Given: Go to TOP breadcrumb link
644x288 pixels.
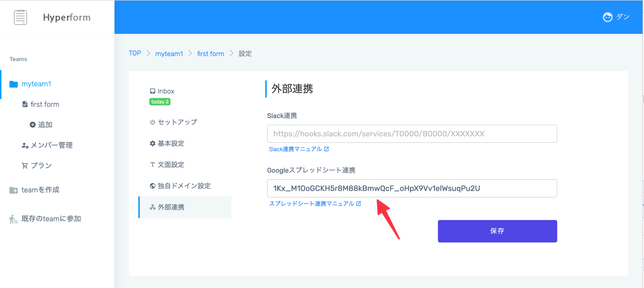Looking at the screenshot, I should [135, 53].
